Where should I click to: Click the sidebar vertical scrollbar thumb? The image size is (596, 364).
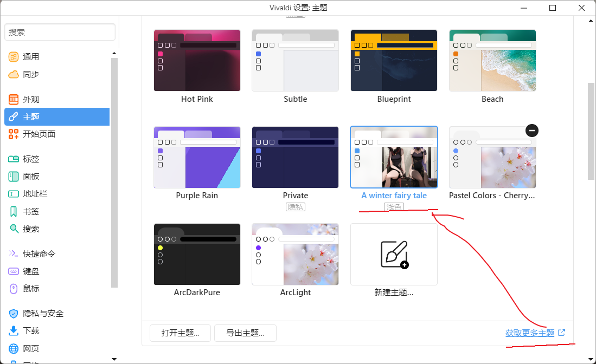(114, 173)
